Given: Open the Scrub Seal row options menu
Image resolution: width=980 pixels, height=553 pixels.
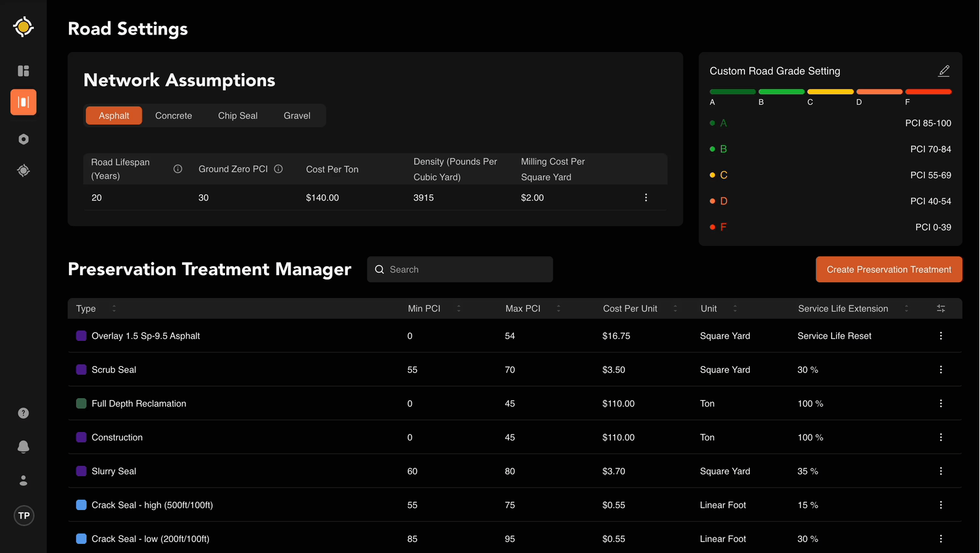Looking at the screenshot, I should point(940,370).
